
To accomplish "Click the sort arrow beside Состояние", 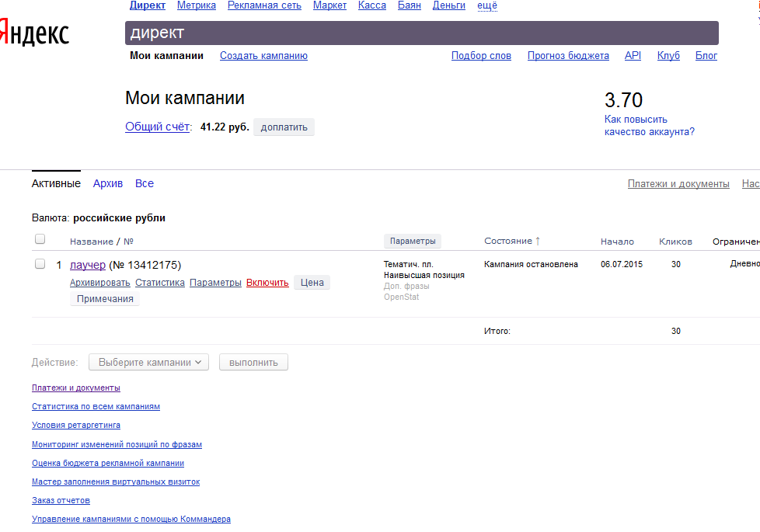I will (538, 241).
